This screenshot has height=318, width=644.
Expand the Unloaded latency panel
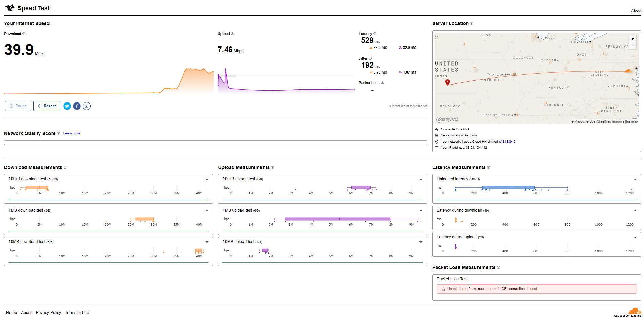[635, 179]
